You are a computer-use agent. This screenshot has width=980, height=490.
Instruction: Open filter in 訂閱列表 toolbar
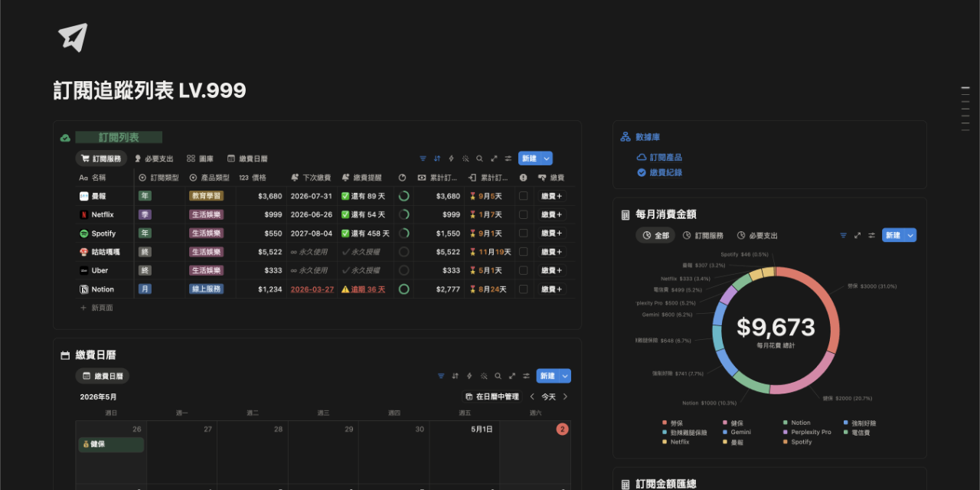pos(423,158)
